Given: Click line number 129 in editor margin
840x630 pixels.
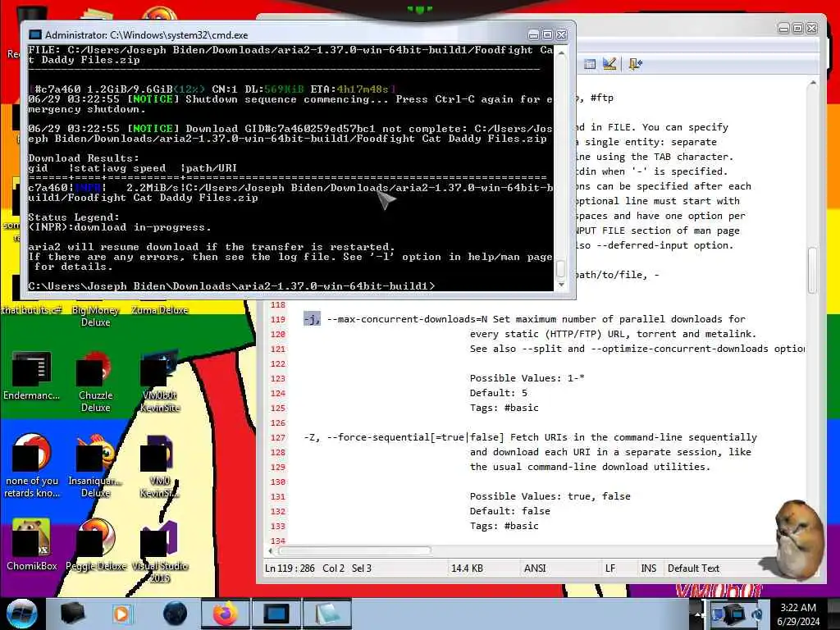Looking at the screenshot, I should click(x=278, y=467).
